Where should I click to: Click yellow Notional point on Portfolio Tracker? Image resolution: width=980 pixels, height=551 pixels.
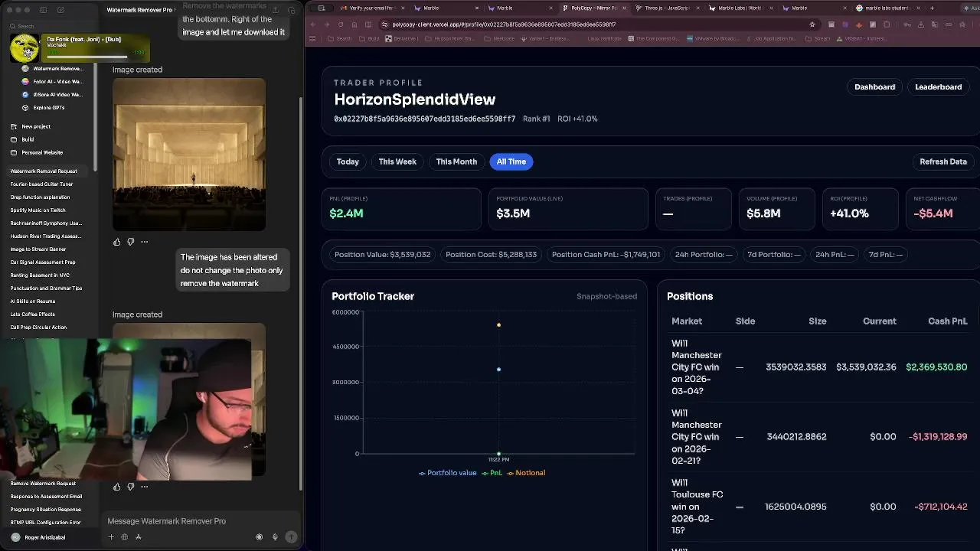pos(498,324)
